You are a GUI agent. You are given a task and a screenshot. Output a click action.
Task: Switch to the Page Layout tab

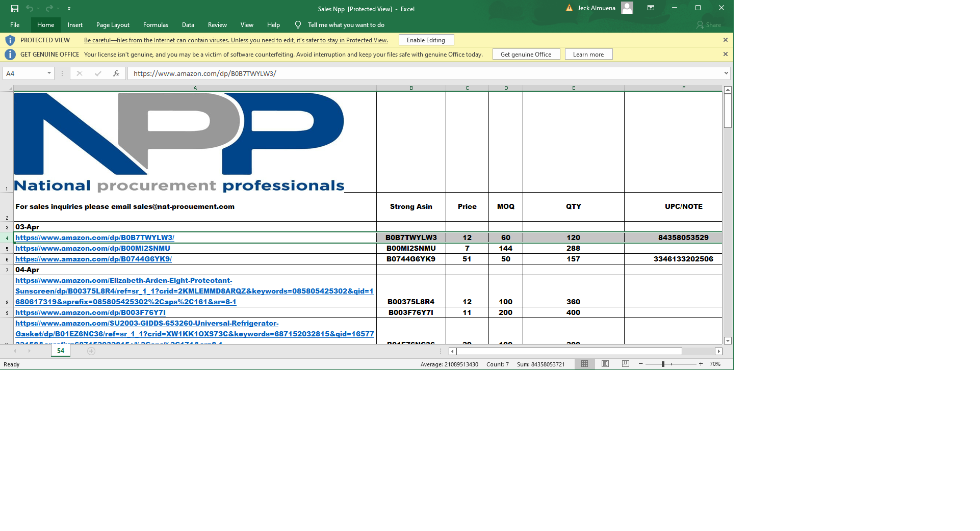[x=113, y=25]
